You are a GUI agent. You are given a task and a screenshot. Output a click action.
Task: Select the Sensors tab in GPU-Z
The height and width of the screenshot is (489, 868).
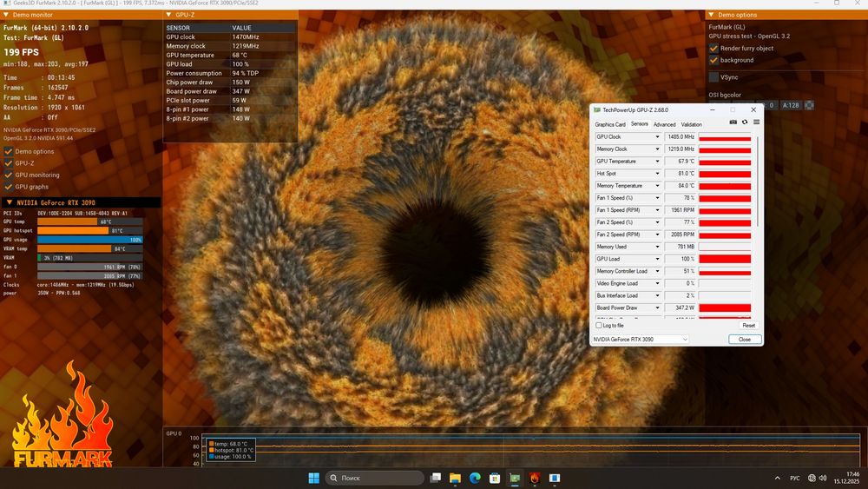640,124
